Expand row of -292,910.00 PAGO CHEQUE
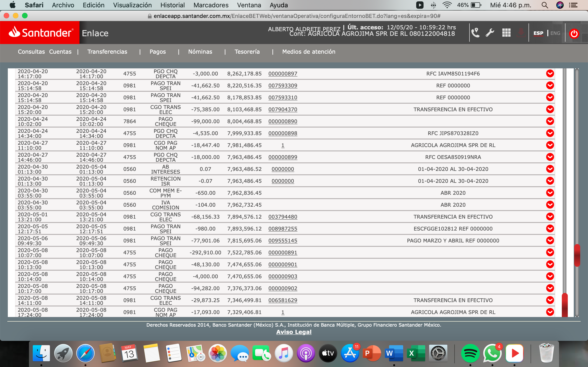The image size is (588, 367). point(550,253)
